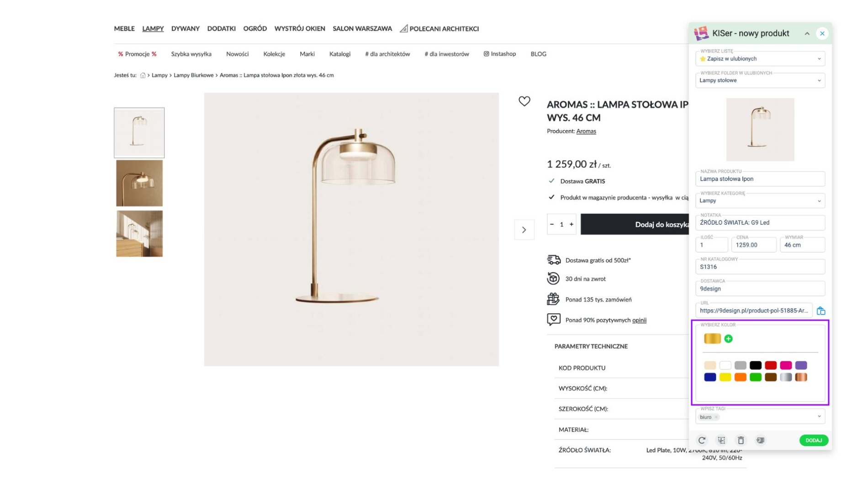The height and width of the screenshot is (488, 868).
Task: Show next product image with right arrow
Action: [524, 230]
